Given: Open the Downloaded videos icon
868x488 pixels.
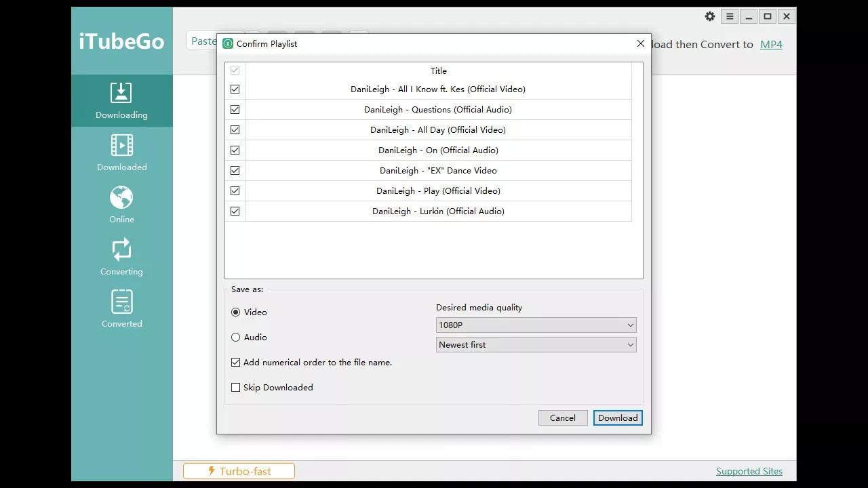Looking at the screenshot, I should pos(121,145).
